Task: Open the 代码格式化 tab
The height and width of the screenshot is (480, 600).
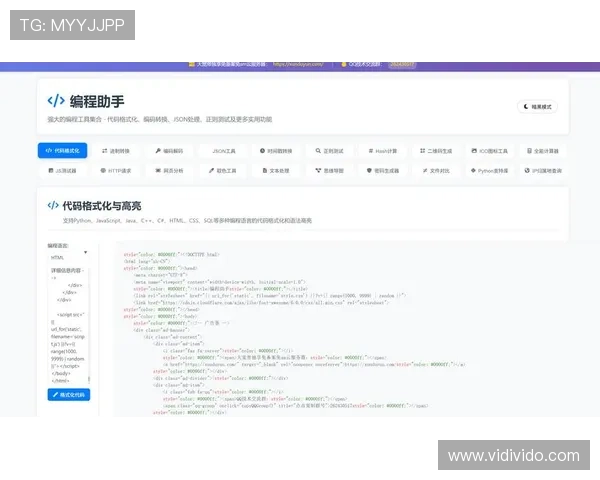Action: coord(62,150)
